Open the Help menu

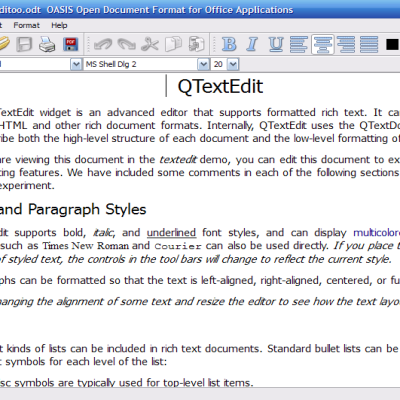[x=59, y=25]
